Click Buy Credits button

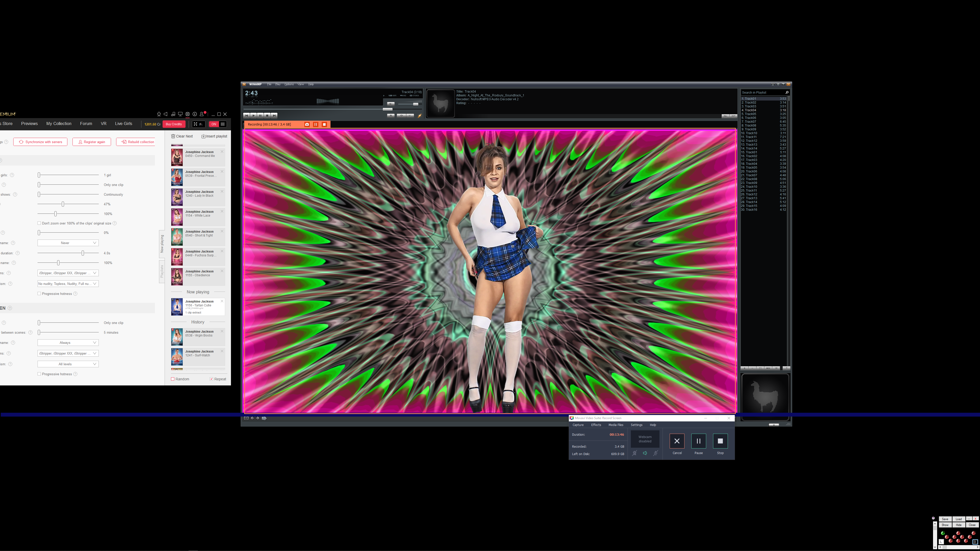pos(174,124)
